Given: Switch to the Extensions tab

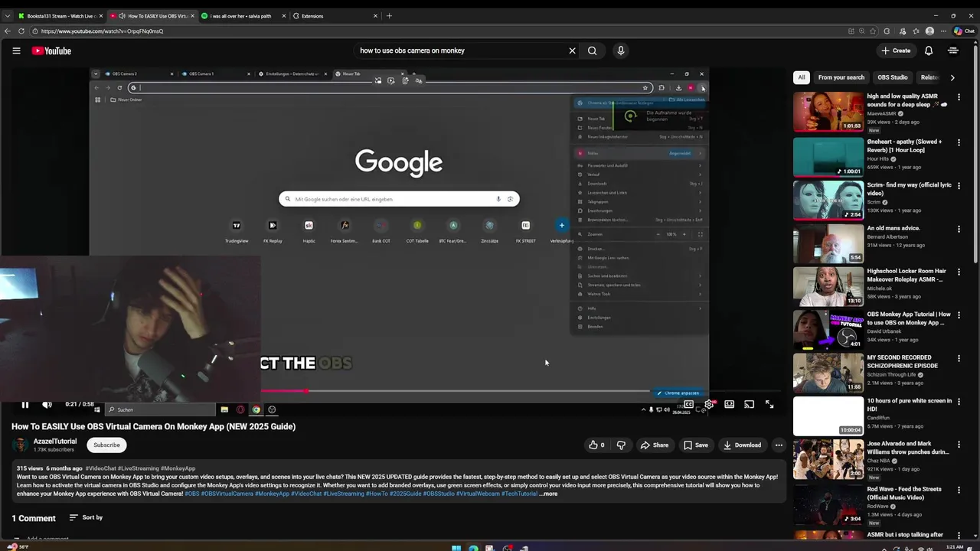Looking at the screenshot, I should tap(335, 15).
